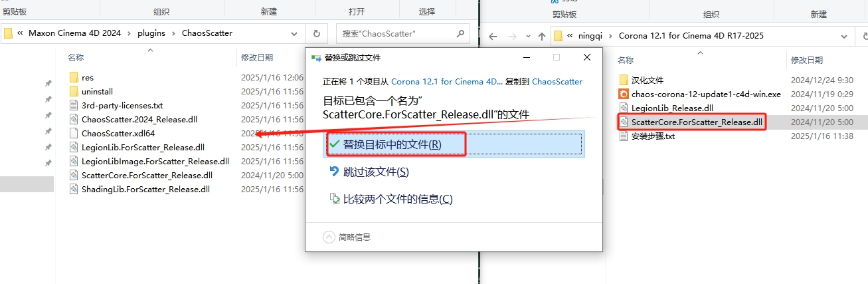Click the 汉化文件 folder icon
This screenshot has width=868, height=284.
tap(624, 80)
